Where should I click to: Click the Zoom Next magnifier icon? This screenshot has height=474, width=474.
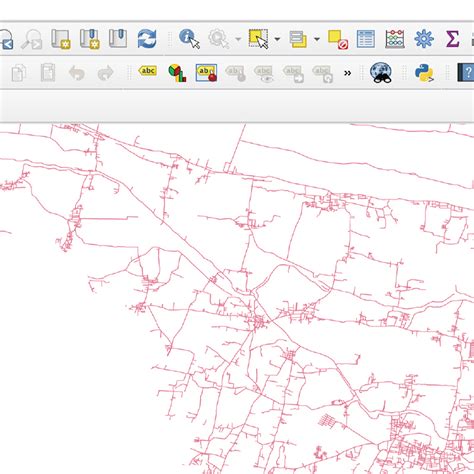click(32, 39)
